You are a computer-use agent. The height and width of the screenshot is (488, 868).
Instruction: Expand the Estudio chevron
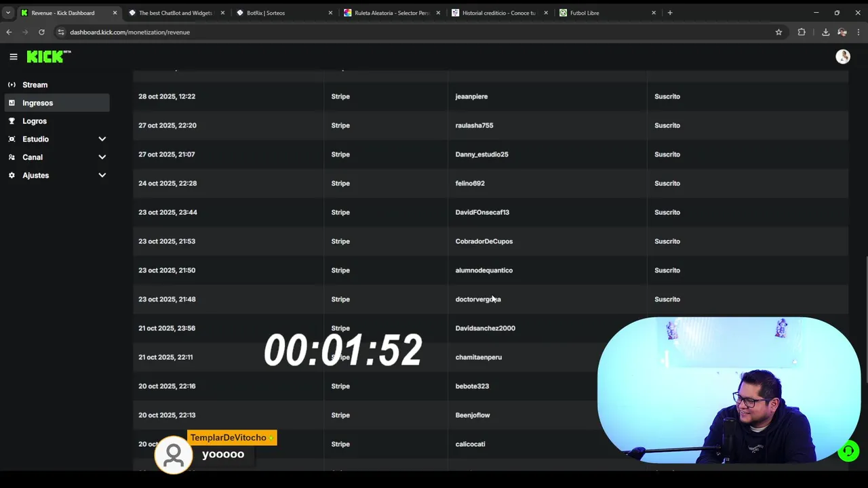click(102, 139)
